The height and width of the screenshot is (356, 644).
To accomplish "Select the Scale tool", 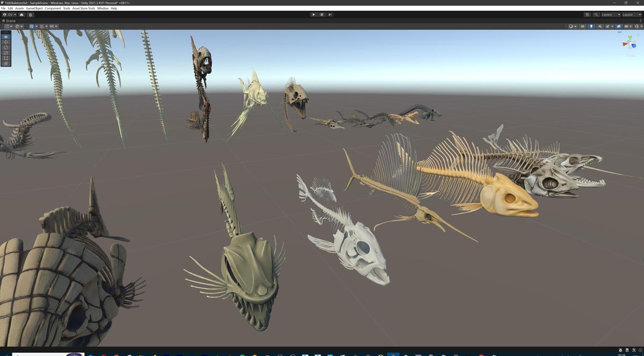I will pyautogui.click(x=5, y=53).
